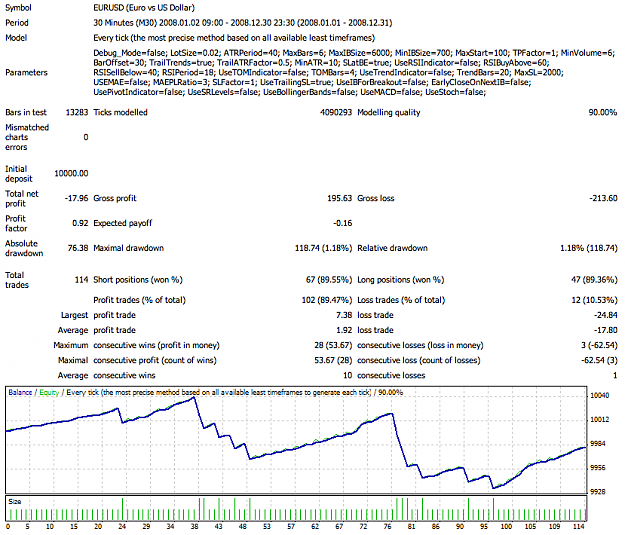Click the 'Maximal drawdown' value 118.74 (1.18%)
Screen dimensions: 625x535
(x=323, y=248)
